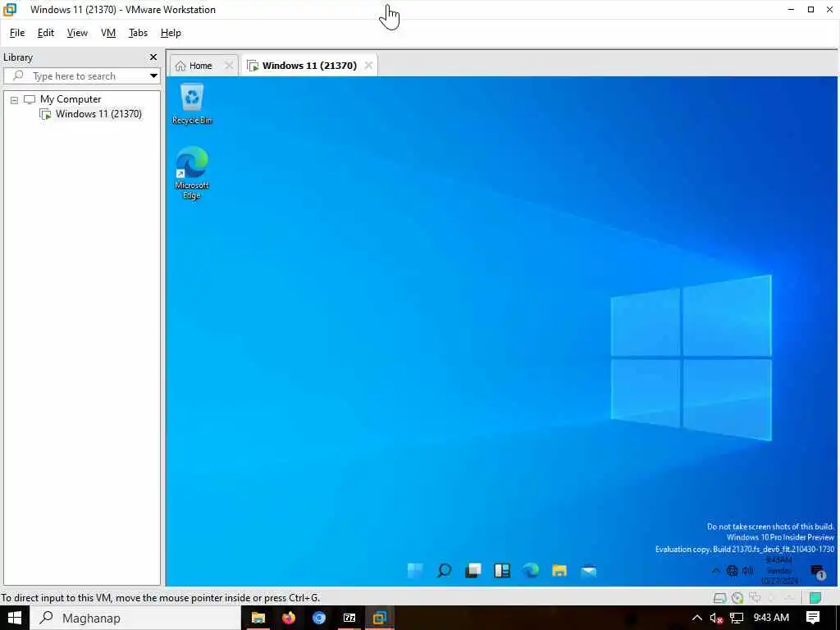Open the Tabs menu
The width and height of the screenshot is (840, 630).
(x=138, y=33)
